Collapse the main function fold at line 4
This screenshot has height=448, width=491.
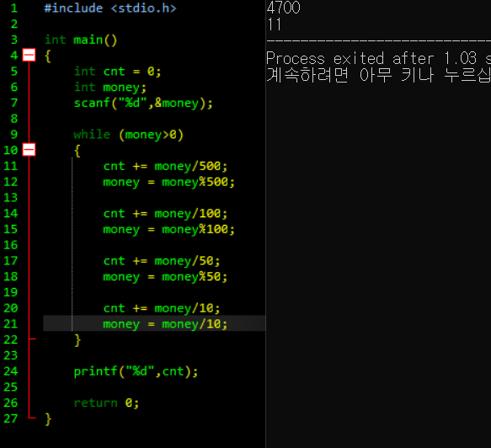[x=29, y=56]
